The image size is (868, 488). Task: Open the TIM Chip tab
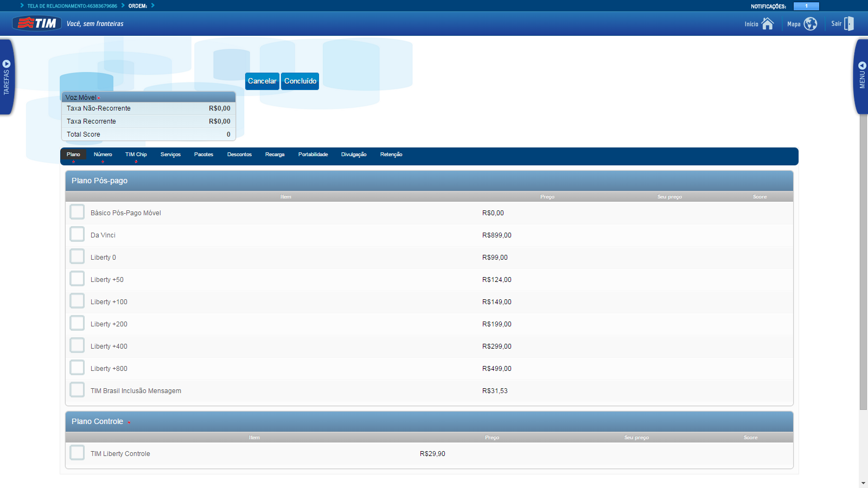(136, 155)
